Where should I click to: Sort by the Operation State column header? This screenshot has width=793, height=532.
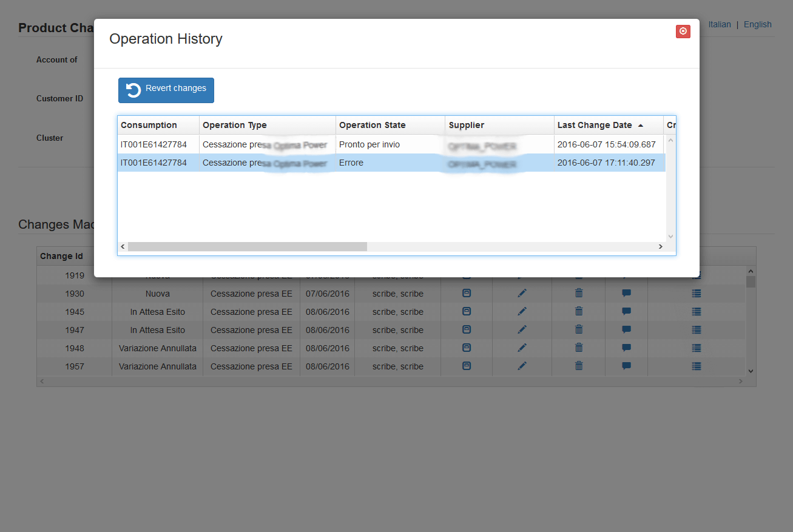[390, 125]
